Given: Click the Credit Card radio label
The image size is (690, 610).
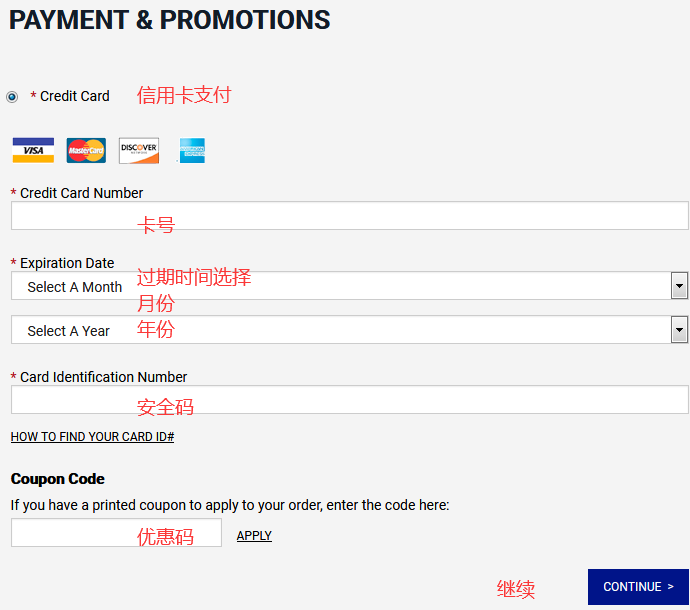Looking at the screenshot, I should click(x=74, y=96).
